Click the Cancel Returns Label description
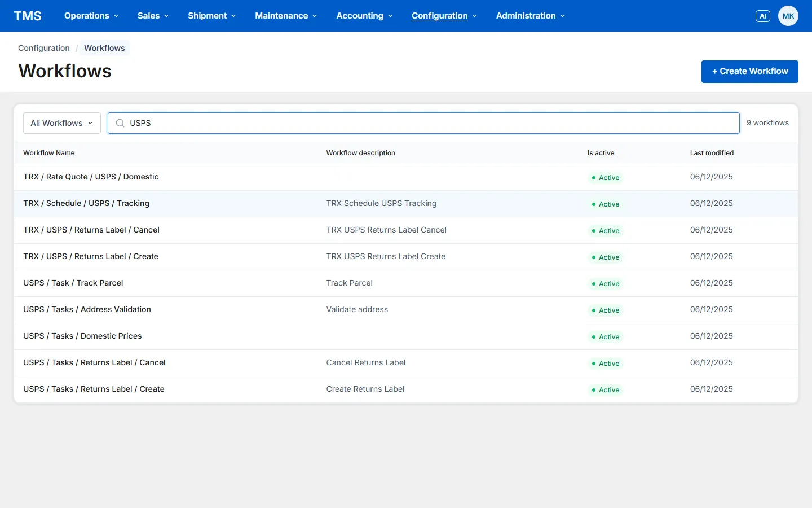Viewport: 812px width, 508px height. click(x=366, y=362)
